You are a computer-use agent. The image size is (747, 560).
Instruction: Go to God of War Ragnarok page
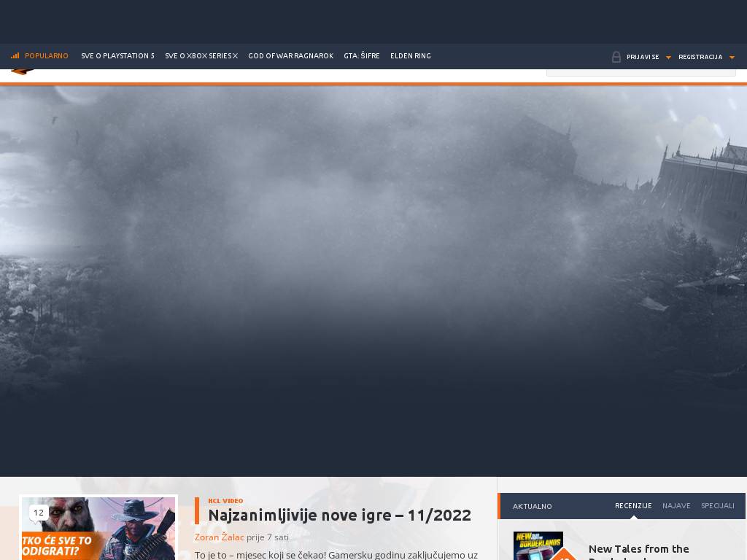290,56
